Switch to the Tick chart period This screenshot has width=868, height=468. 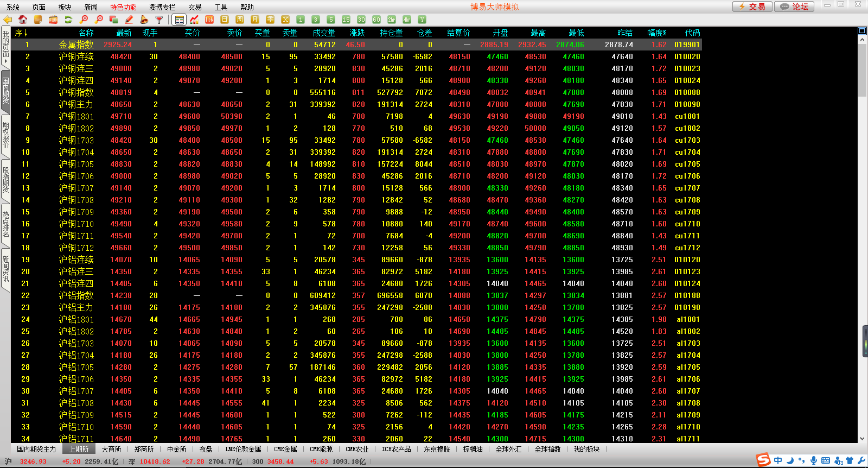(209, 20)
